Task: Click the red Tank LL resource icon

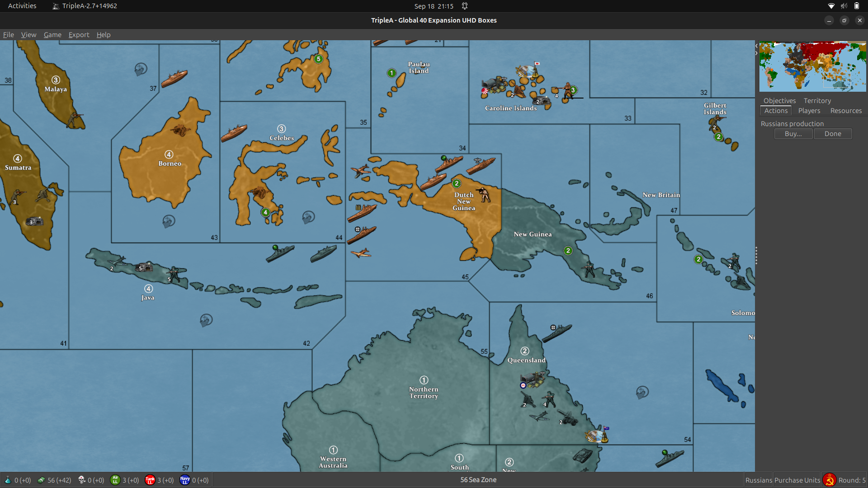Action: 150,480
